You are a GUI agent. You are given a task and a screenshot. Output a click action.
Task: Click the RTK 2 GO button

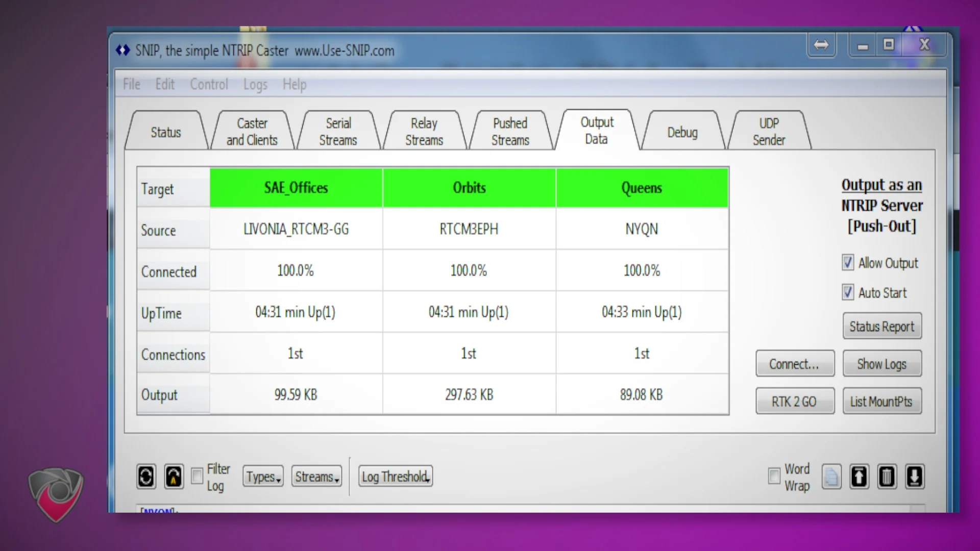click(795, 401)
